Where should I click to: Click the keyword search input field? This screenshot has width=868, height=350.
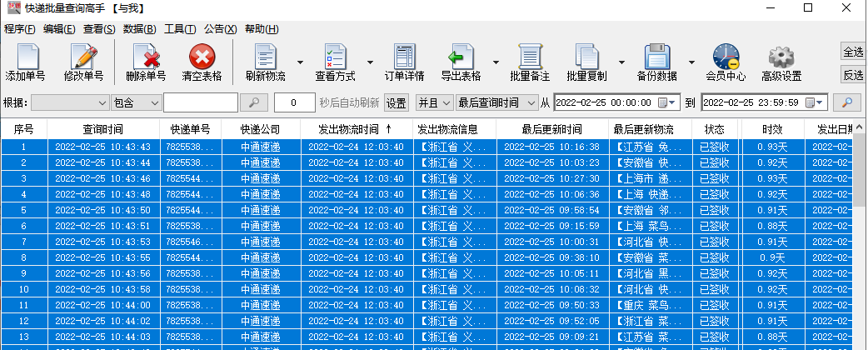(x=201, y=102)
